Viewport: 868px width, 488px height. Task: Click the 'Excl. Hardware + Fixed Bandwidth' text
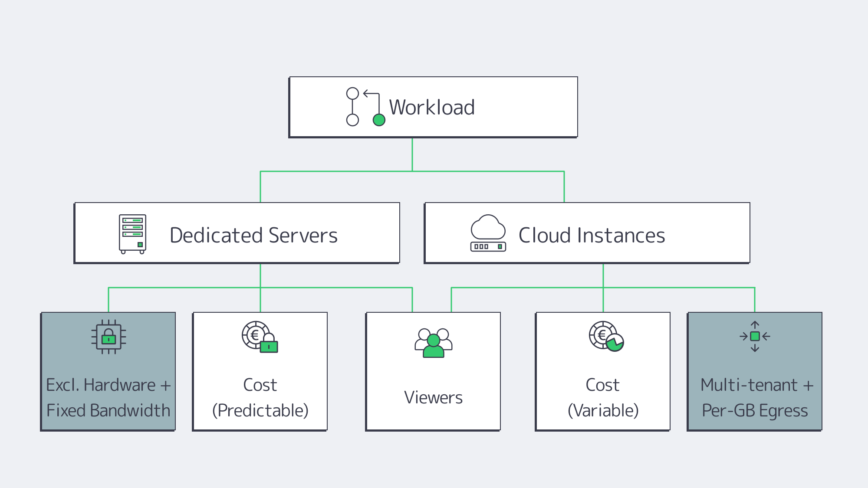(x=108, y=397)
